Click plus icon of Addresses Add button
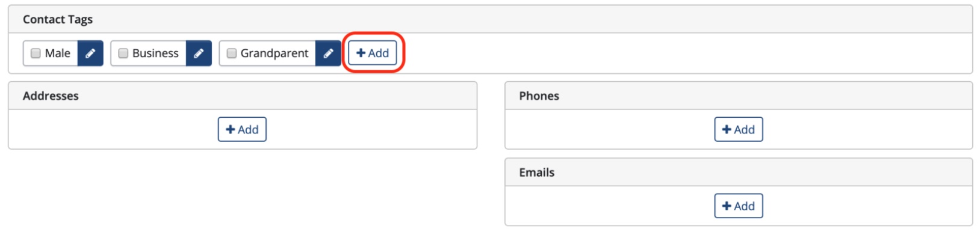The width and height of the screenshot is (980, 232). (x=231, y=129)
